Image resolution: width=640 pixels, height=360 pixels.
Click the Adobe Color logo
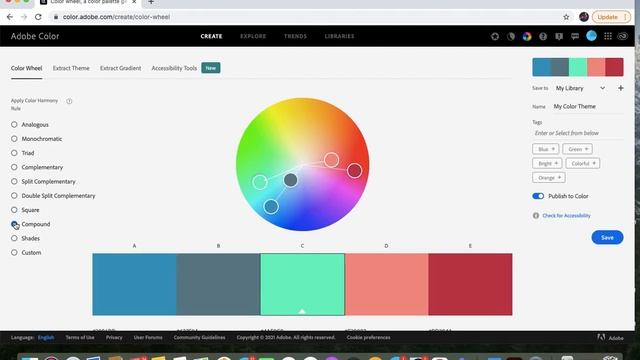[x=35, y=36]
